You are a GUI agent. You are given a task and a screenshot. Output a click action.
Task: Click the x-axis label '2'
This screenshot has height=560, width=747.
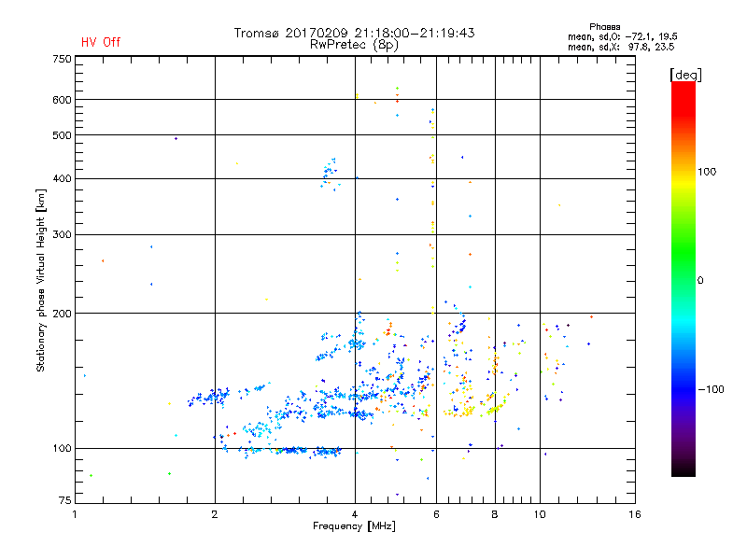point(215,514)
